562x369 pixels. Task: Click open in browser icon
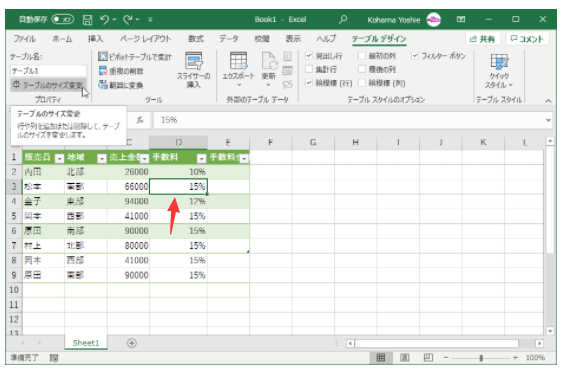tap(287, 70)
